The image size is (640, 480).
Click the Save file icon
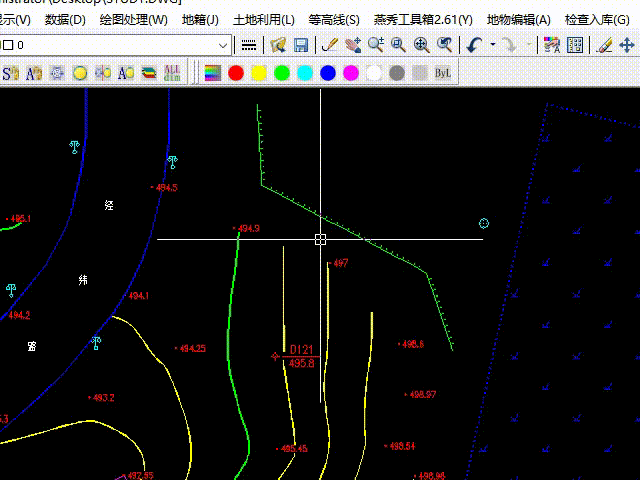(301, 45)
